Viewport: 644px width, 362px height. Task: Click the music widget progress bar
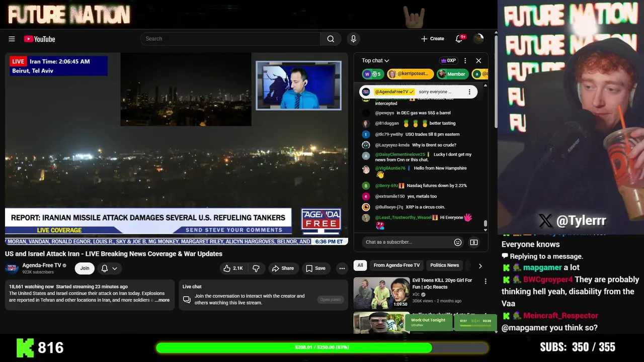[x=475, y=325]
